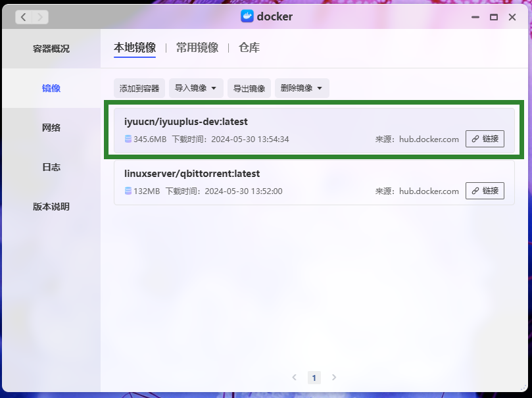Switch to the 常用镜像 tab

point(197,47)
